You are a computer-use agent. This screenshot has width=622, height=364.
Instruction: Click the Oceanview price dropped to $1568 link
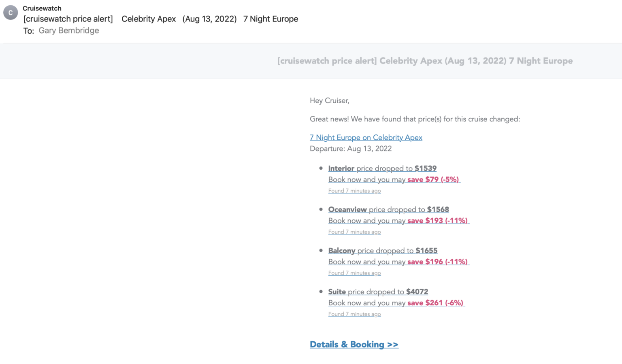click(388, 209)
